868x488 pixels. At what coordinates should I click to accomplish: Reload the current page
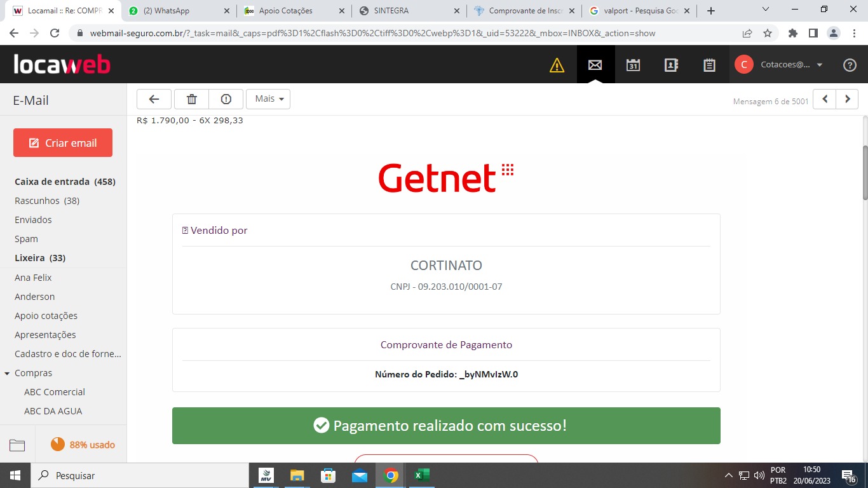coord(55,33)
